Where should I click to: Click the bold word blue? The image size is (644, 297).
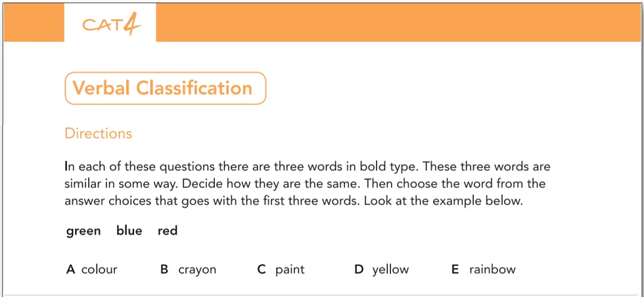point(129,231)
